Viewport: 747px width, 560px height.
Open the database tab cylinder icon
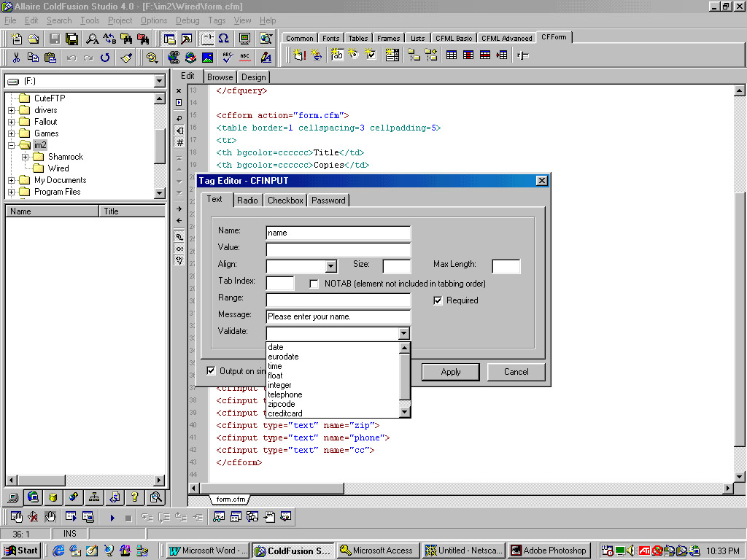point(53,497)
